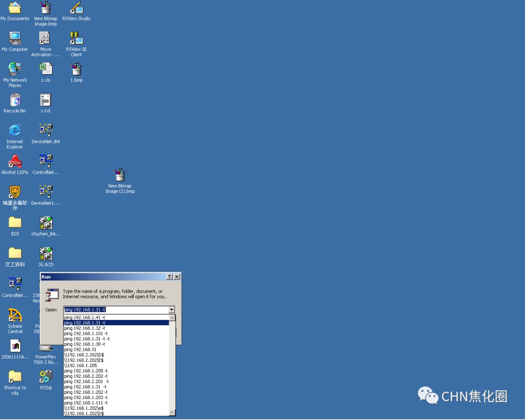Click the Run dialog help question-mark button

tap(170, 277)
